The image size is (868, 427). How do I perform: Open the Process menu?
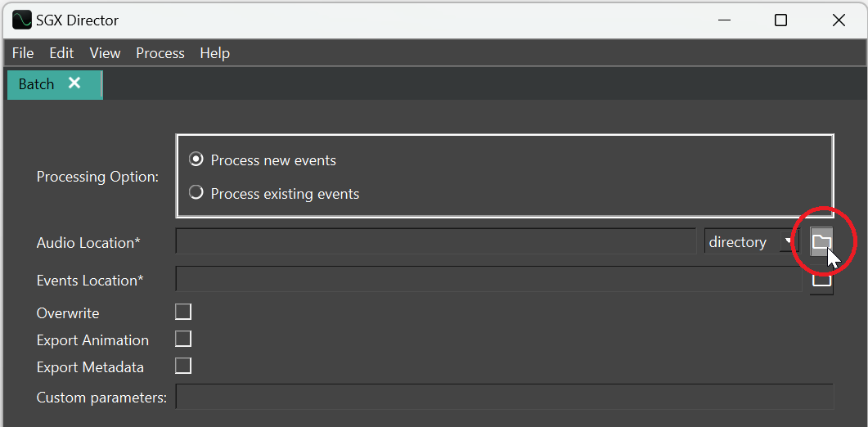coord(160,53)
